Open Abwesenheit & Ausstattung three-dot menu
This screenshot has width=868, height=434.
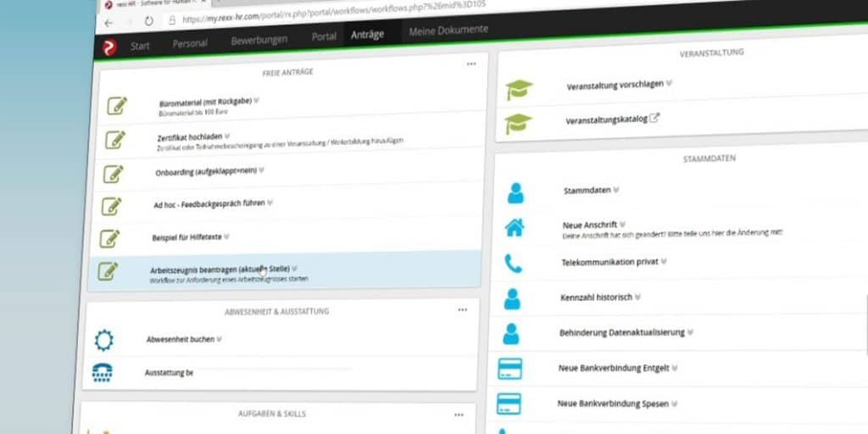(x=462, y=310)
